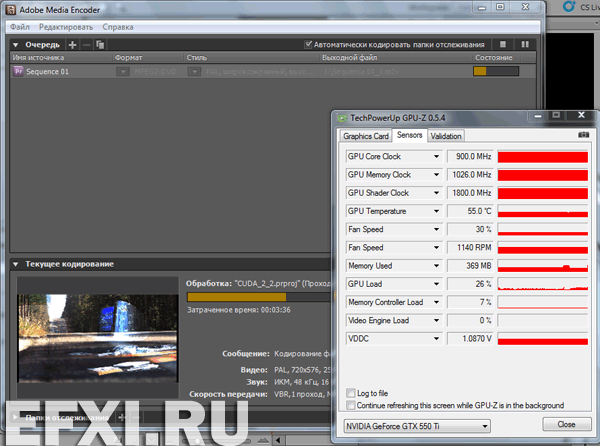Open the GPU Load sensor dropdown
The image size is (600, 446).
pyautogui.click(x=436, y=284)
